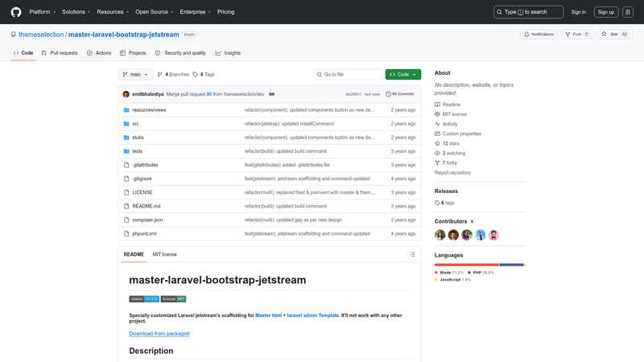This screenshot has width=644, height=362.
Task: Open Master html + laravel admin Template link
Action: 297,315
